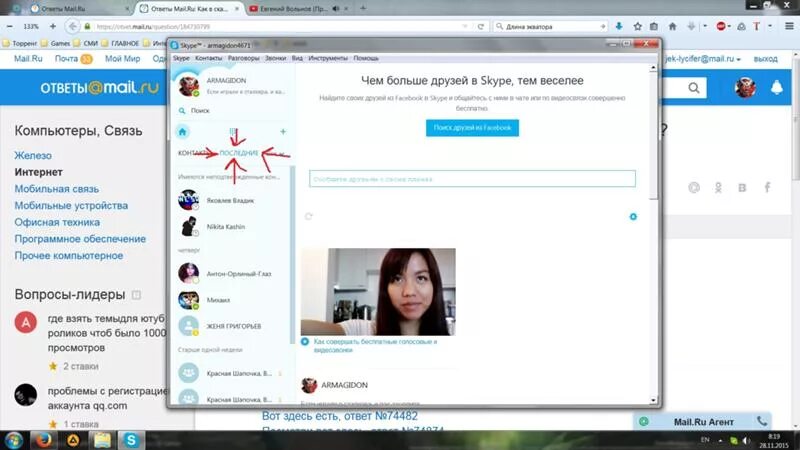Click the выход logout link
The image size is (800, 450).
tap(766, 59)
